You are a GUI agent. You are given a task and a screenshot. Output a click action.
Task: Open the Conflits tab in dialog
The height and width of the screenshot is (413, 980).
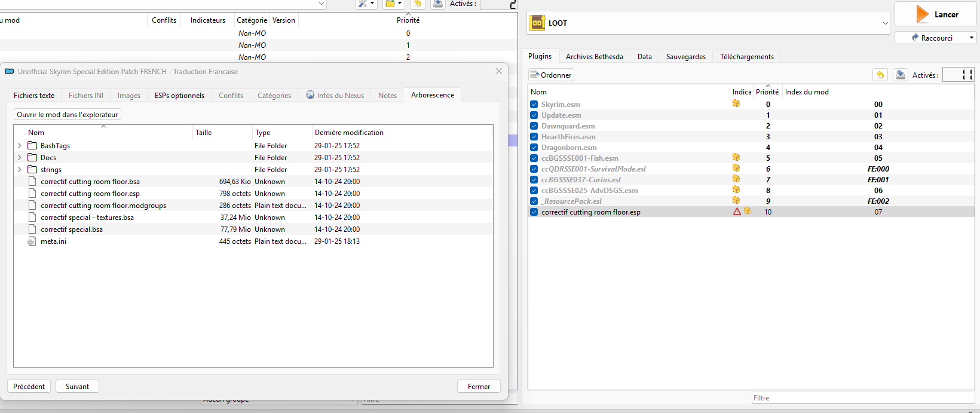pyautogui.click(x=231, y=96)
